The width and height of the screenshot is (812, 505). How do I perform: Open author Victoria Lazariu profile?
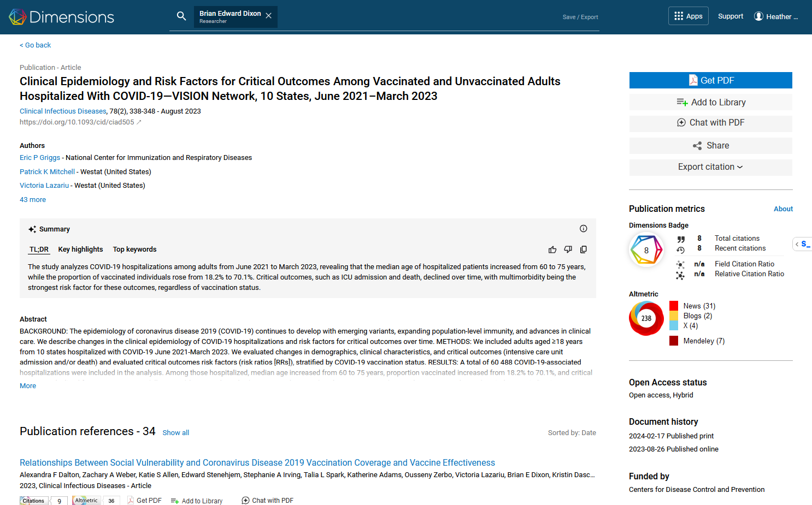(x=44, y=186)
